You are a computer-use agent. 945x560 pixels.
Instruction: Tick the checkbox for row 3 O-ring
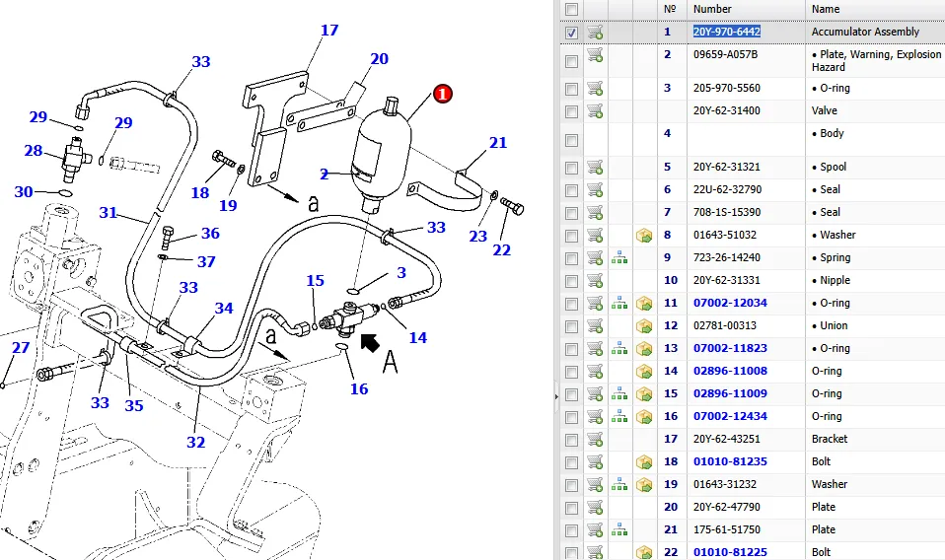571,89
